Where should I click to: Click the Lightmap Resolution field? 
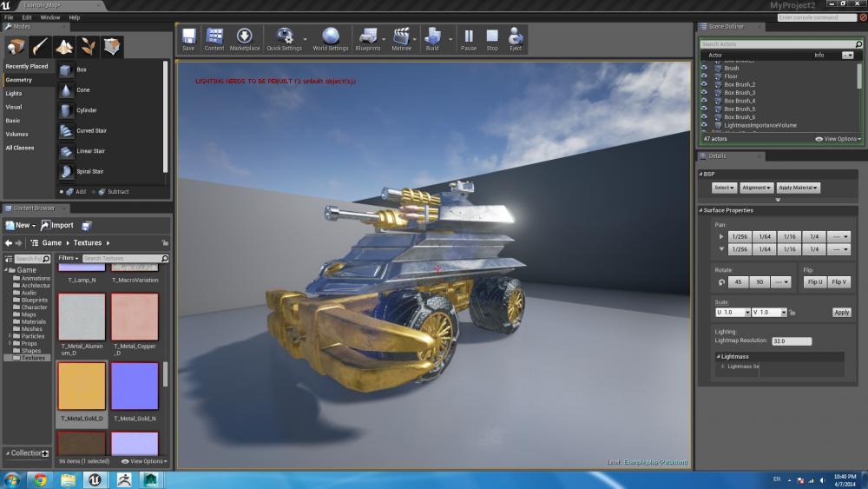(x=792, y=341)
